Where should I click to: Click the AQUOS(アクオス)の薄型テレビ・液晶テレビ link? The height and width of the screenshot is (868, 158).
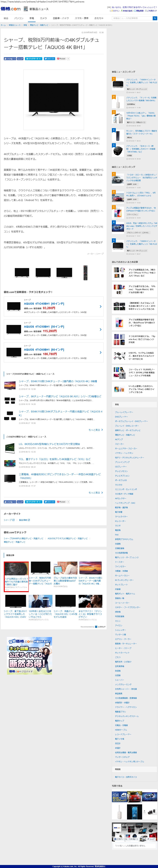pos(68,538)
